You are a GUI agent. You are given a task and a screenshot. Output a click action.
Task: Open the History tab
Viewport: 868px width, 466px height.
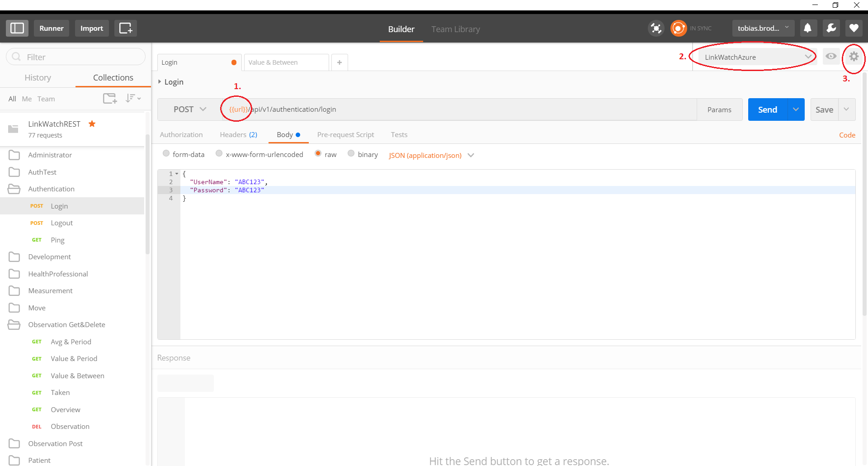pyautogui.click(x=38, y=77)
